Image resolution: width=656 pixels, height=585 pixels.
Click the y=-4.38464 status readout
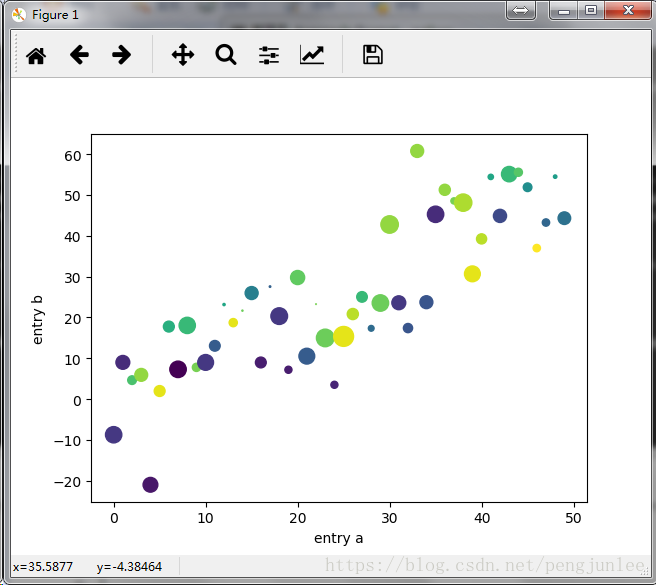pyautogui.click(x=129, y=567)
